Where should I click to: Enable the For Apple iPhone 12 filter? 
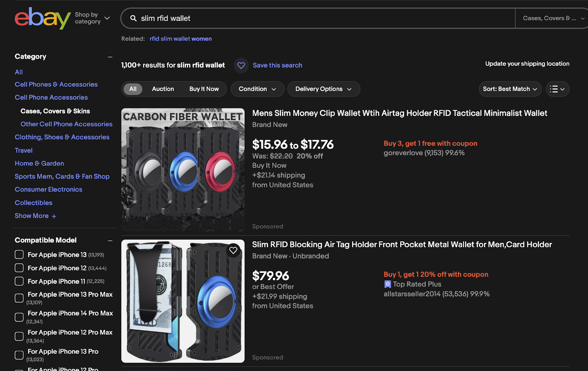[x=19, y=268]
